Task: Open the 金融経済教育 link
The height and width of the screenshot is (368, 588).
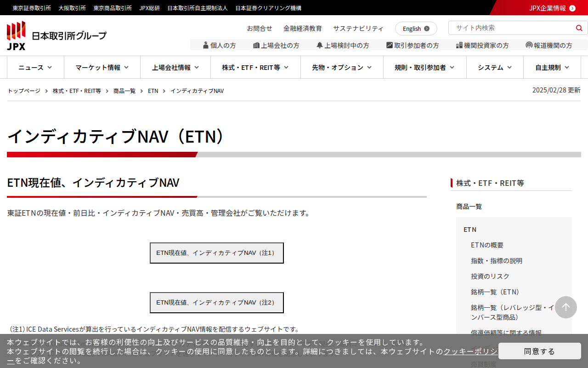Action: pos(303,28)
